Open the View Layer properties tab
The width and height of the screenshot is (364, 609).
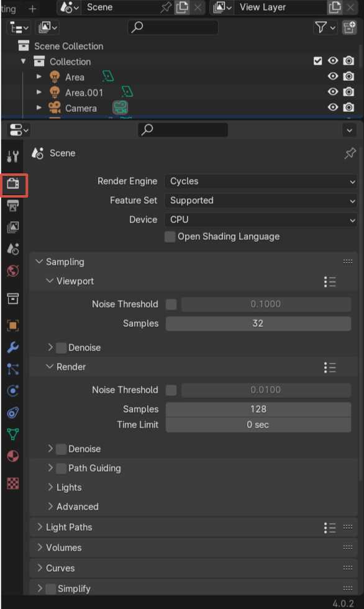pyautogui.click(x=13, y=227)
